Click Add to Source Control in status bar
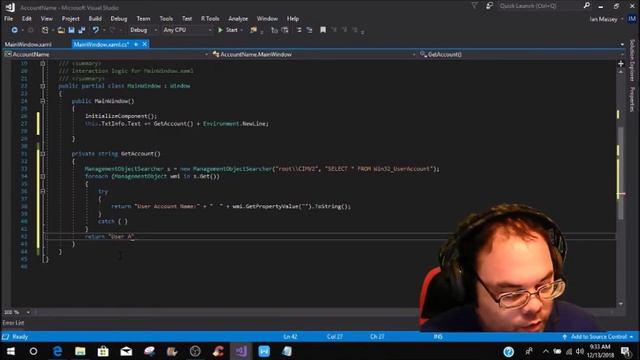Viewport: 640px width, 360px height. coord(598,337)
